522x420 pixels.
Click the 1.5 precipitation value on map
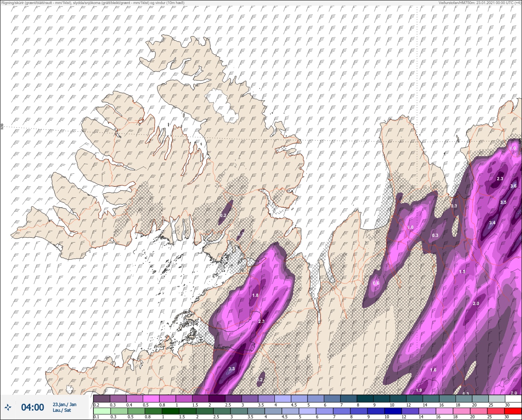(x=462, y=272)
